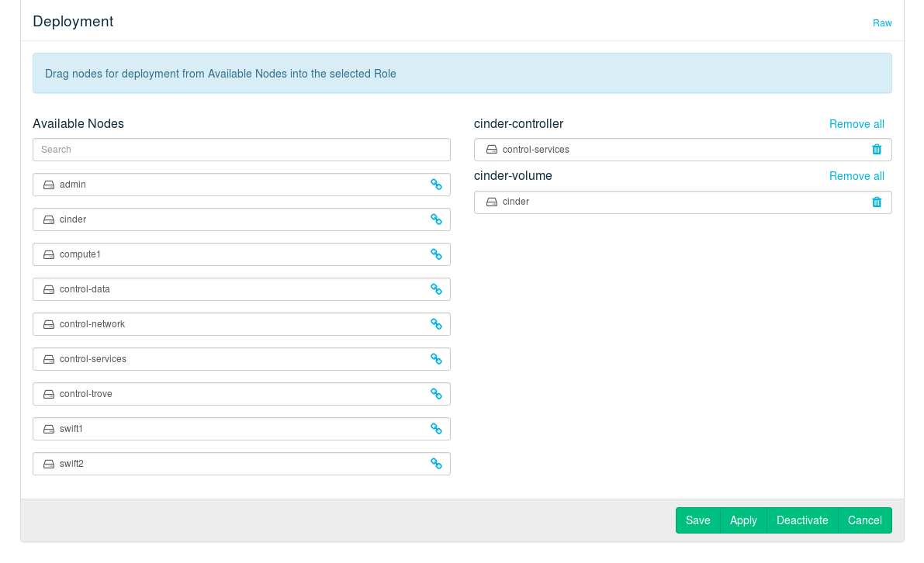Select the admin node name in Available Nodes
924x563 pixels.
pyautogui.click(x=73, y=185)
